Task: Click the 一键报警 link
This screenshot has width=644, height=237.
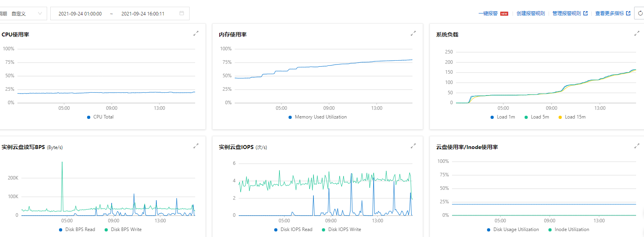Action: coord(488,13)
